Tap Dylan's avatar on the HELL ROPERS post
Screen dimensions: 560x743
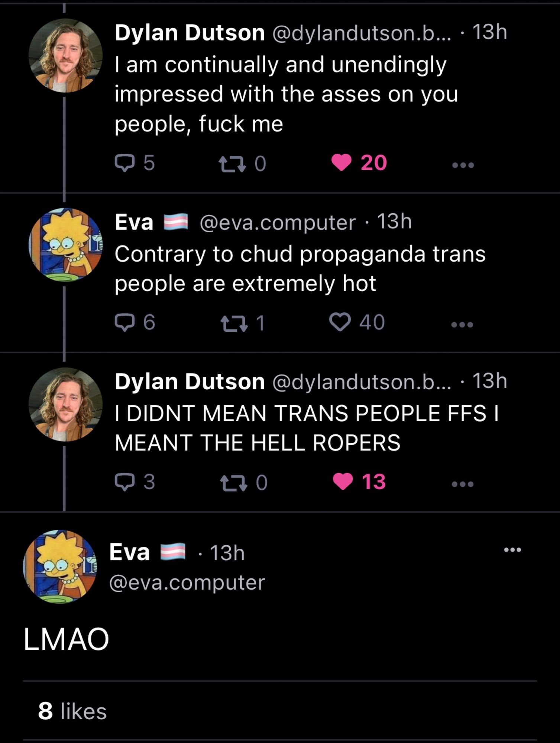[65, 405]
